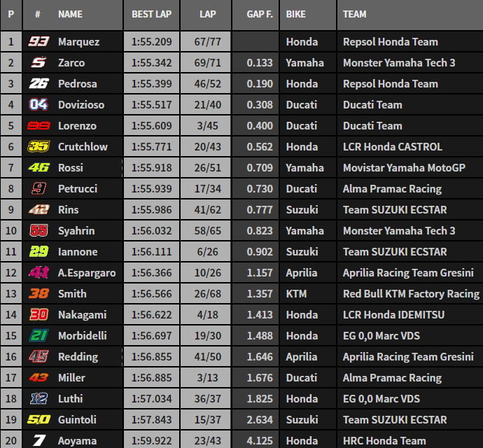
Task: Click Pedrosa's number 26 rider icon
Action: [38, 84]
